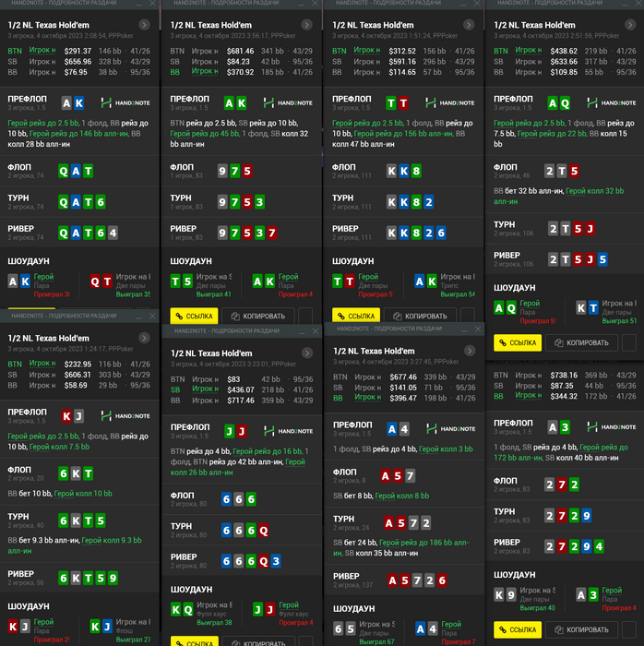Click 'Герой рейз до 186 bb алл-ин' action text
The image size is (644, 646).
coord(401,547)
